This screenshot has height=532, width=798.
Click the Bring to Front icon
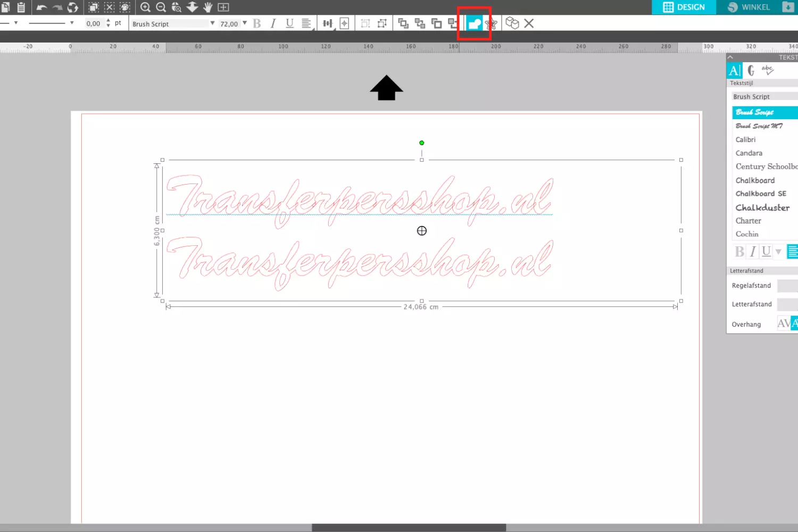tap(403, 23)
